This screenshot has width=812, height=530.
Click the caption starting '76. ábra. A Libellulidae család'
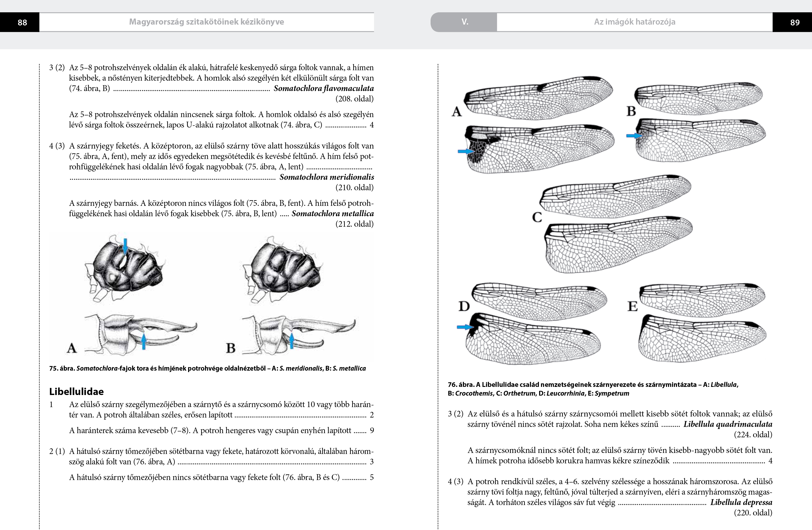point(593,389)
